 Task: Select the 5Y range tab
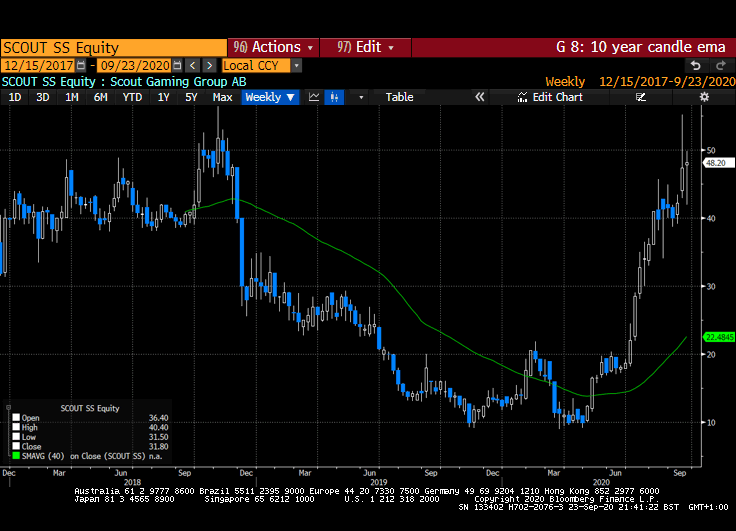coord(191,97)
